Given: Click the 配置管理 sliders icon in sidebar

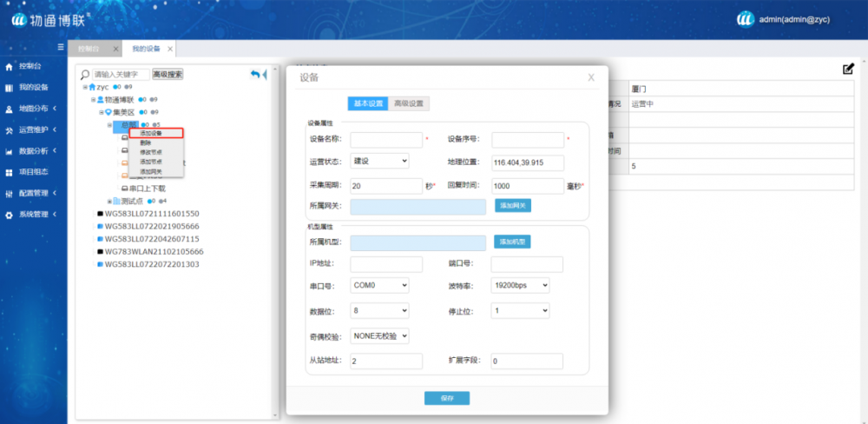Looking at the screenshot, I should 9,194.
